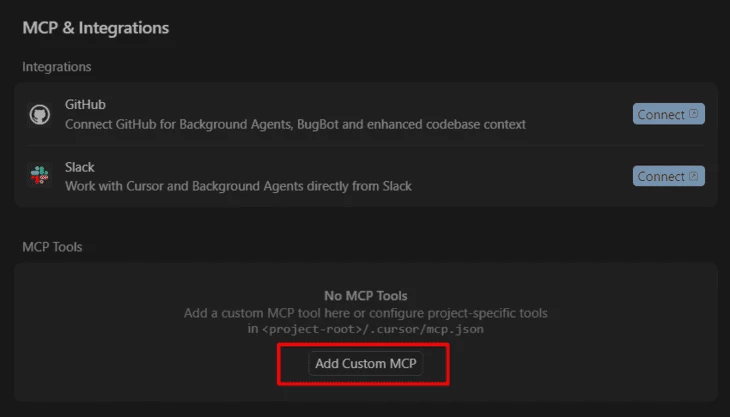Select the GitHub integration title text
The image size is (730, 417).
[85, 104]
